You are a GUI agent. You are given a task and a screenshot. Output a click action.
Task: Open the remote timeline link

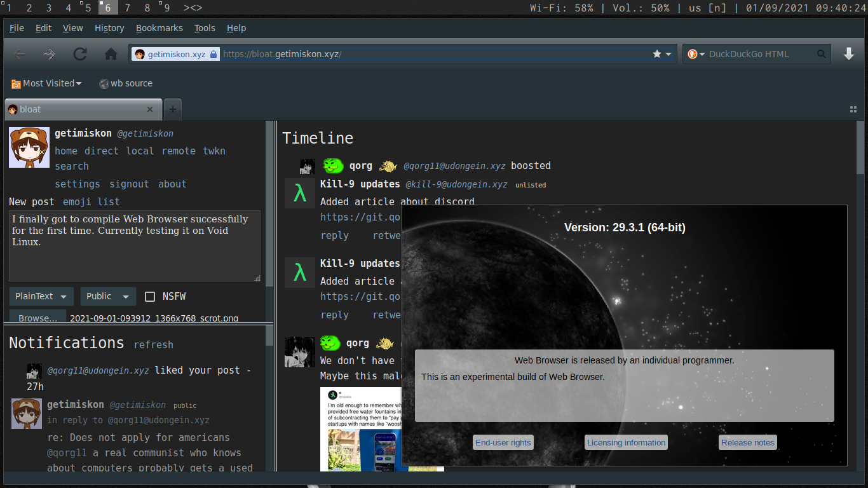click(179, 151)
